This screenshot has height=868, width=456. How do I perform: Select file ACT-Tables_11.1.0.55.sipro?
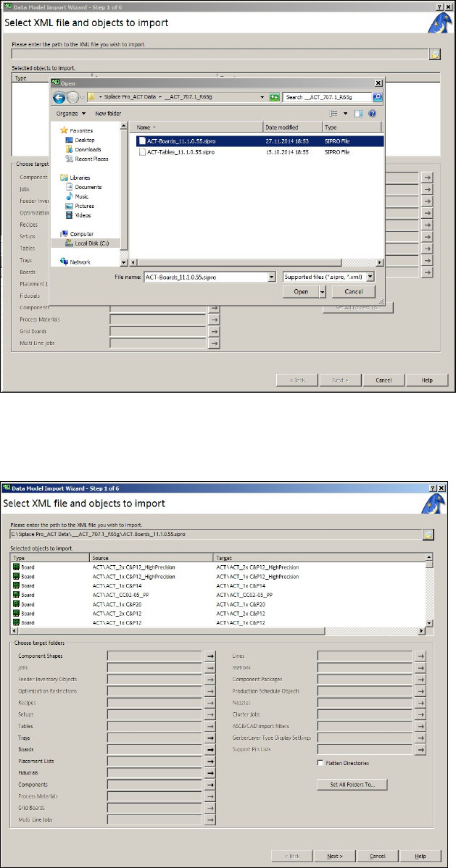pyautogui.click(x=259, y=151)
